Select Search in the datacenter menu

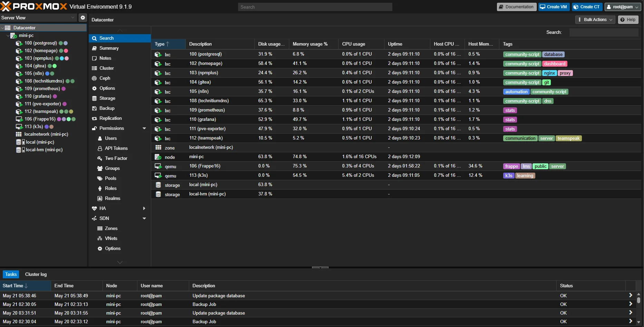tap(119, 38)
